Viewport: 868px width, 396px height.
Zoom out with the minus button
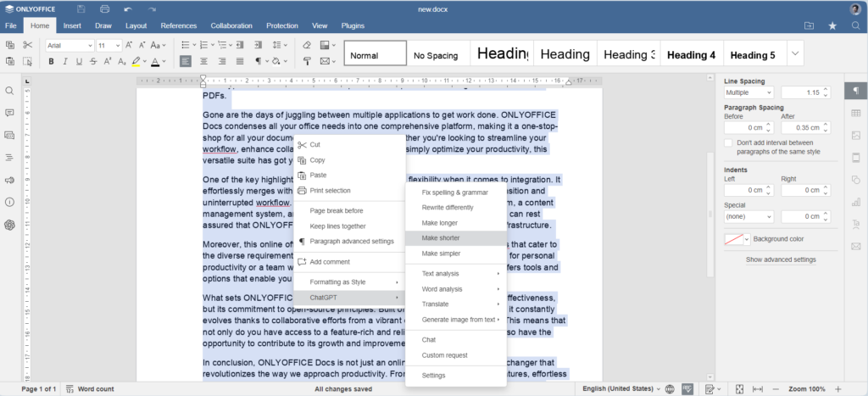776,389
